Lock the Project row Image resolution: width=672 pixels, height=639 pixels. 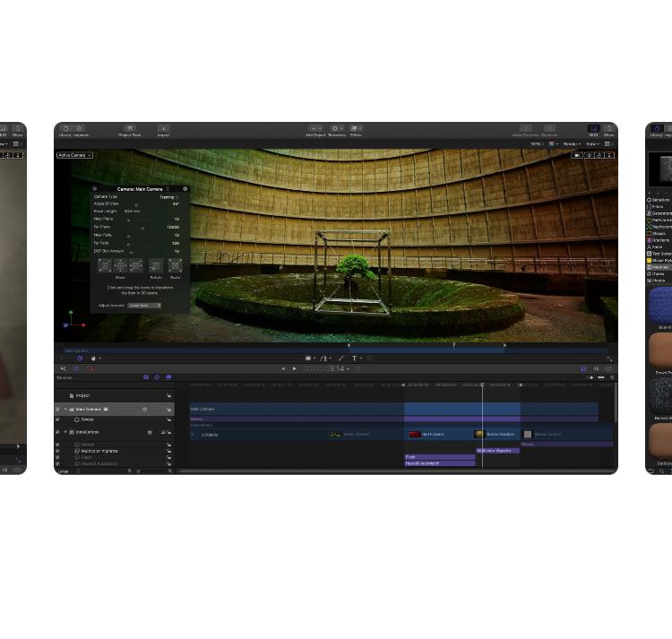168,395
